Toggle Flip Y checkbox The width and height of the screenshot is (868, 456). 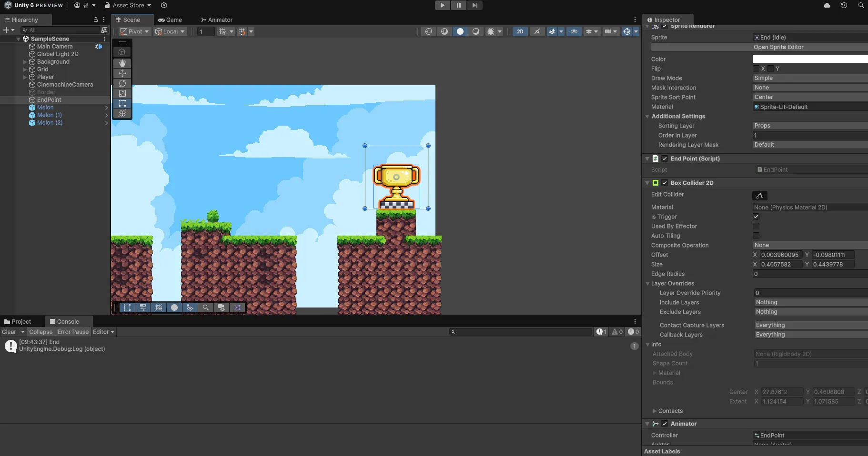pos(770,69)
